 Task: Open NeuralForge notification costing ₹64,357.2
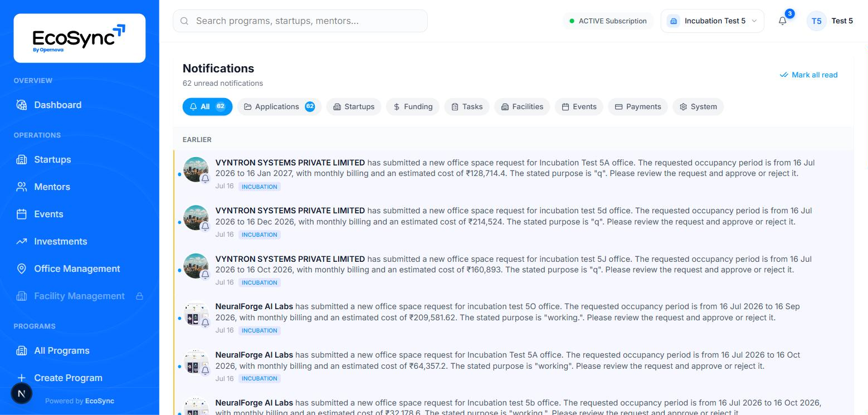click(x=513, y=365)
